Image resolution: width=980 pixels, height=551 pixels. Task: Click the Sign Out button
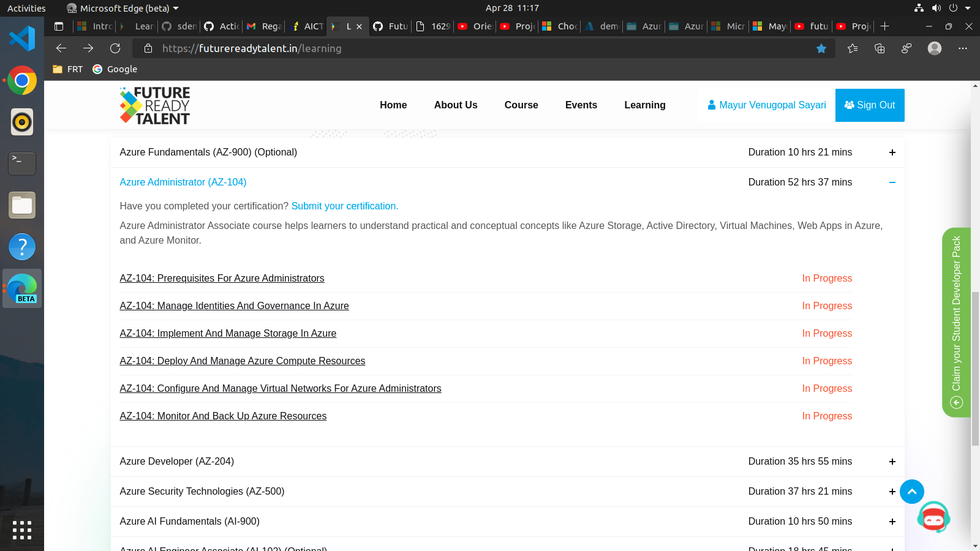pyautogui.click(x=870, y=105)
